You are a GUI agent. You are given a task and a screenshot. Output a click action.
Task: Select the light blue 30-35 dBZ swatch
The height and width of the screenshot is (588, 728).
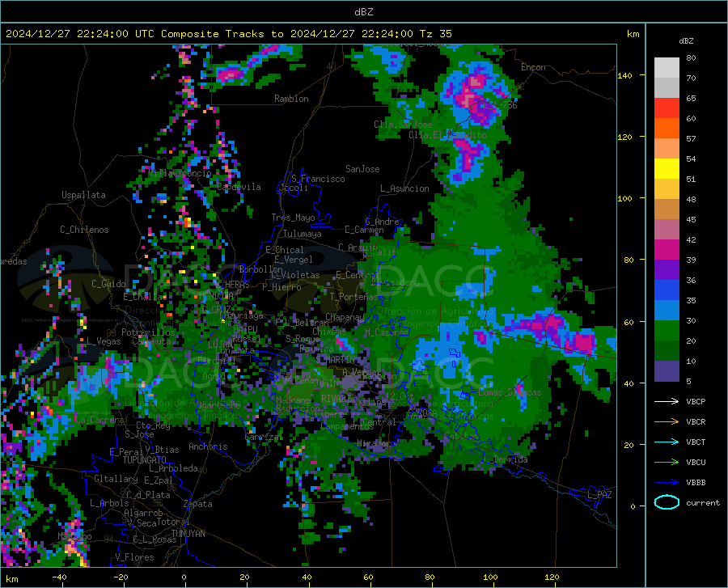tap(667, 311)
